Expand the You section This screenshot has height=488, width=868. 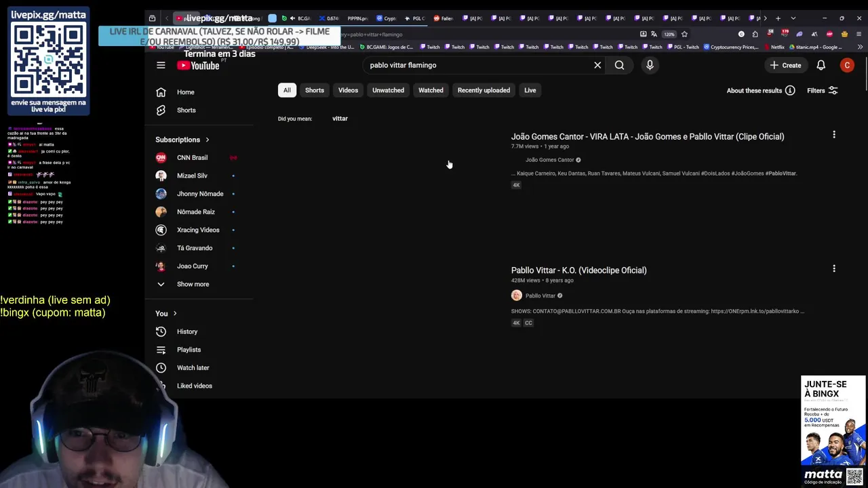click(x=166, y=313)
